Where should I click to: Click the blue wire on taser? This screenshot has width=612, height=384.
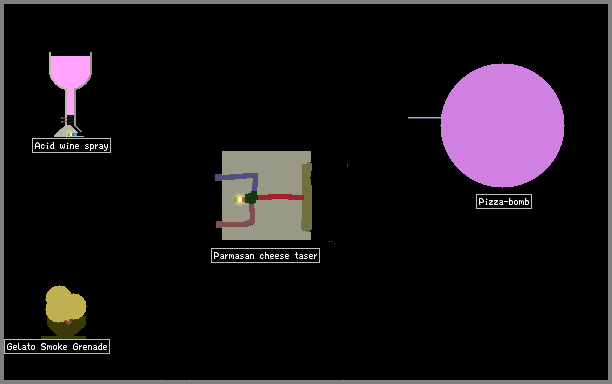tap(237, 179)
